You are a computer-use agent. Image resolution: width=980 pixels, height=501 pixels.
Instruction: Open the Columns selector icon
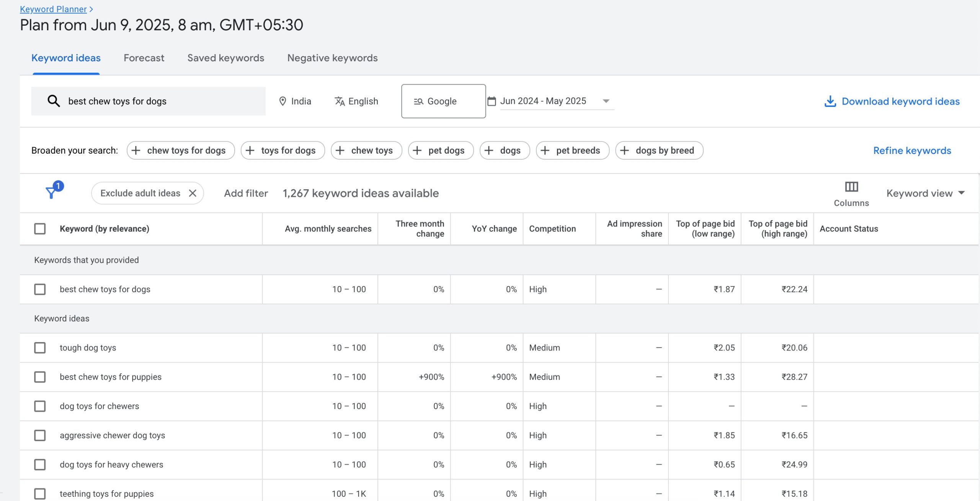click(x=851, y=187)
